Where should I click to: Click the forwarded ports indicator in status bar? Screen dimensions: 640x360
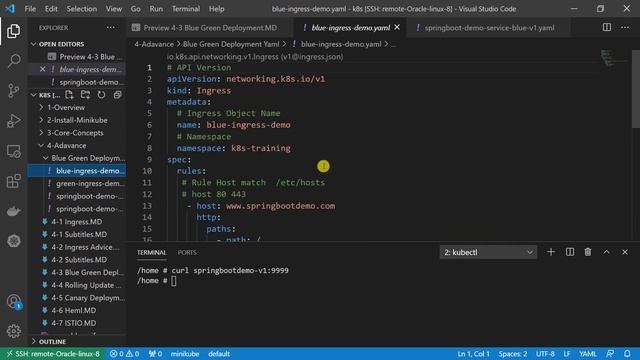click(x=155, y=354)
